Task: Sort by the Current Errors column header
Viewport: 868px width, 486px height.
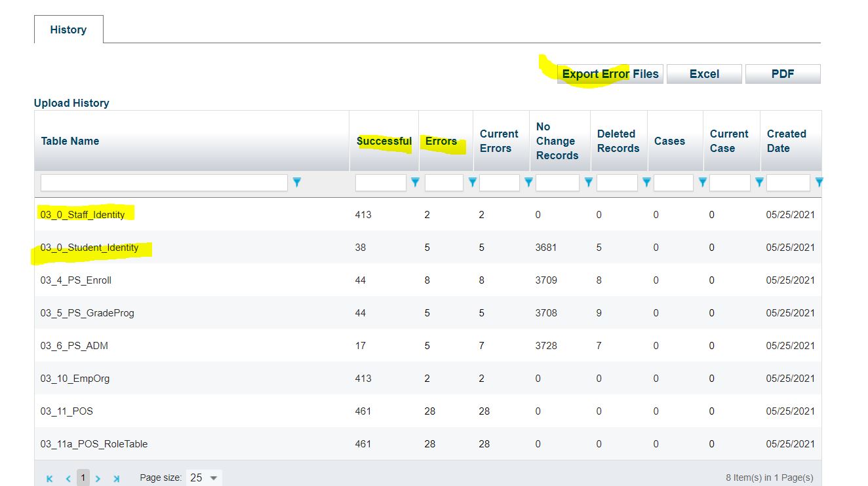Action: (499, 141)
